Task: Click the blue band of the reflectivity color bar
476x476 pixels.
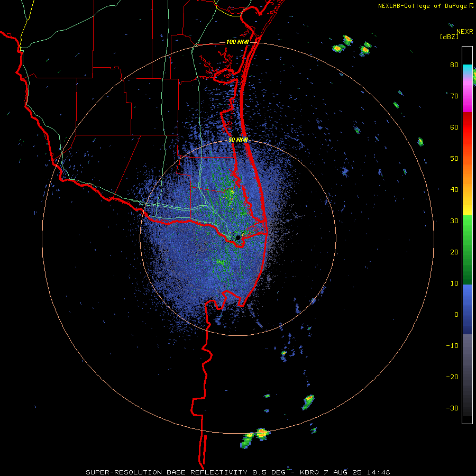Action: tap(467, 309)
